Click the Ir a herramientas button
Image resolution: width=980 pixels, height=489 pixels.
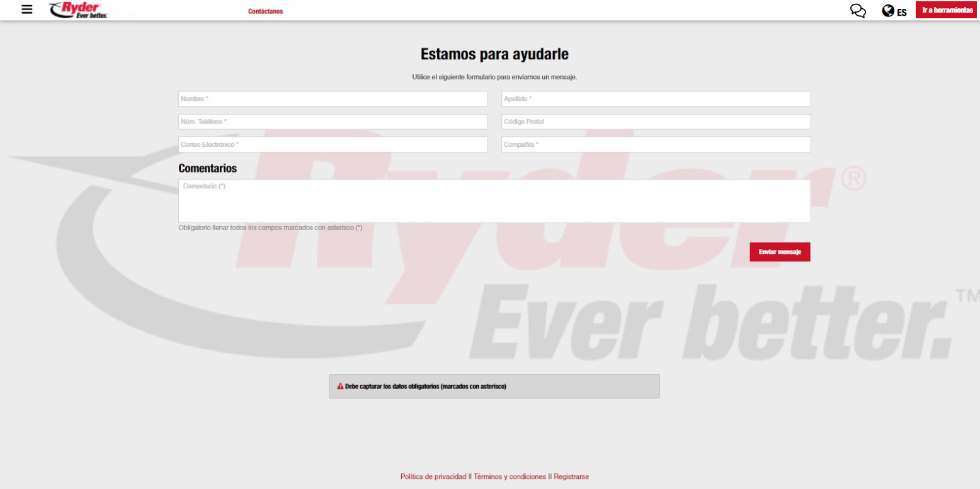(947, 10)
